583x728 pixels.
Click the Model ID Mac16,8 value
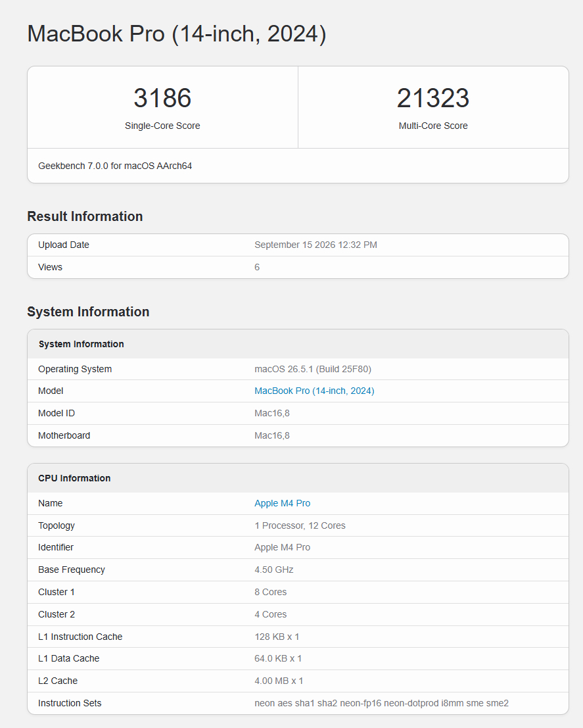click(x=272, y=413)
